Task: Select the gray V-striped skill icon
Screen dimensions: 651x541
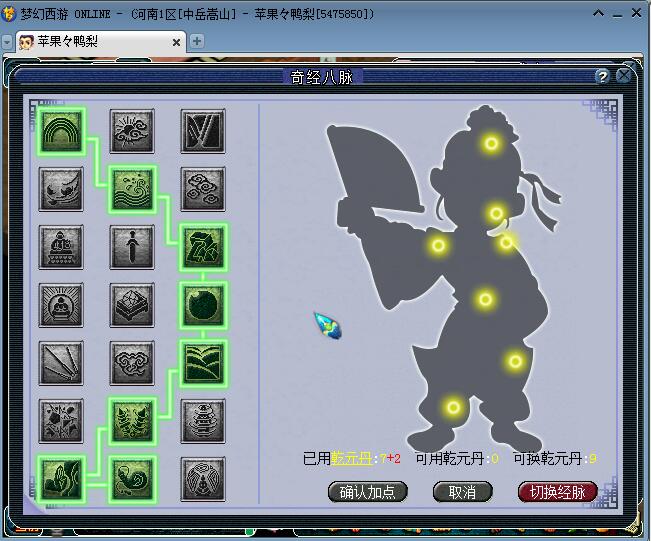Action: (x=203, y=131)
